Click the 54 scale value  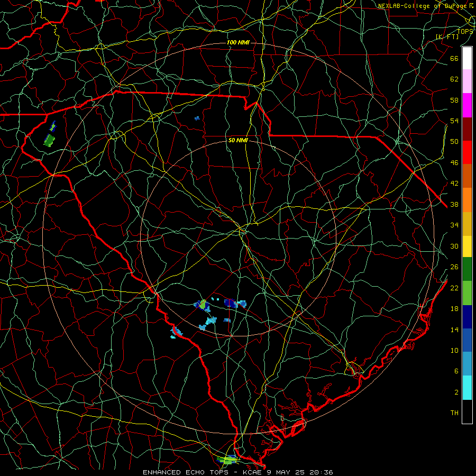coord(454,121)
